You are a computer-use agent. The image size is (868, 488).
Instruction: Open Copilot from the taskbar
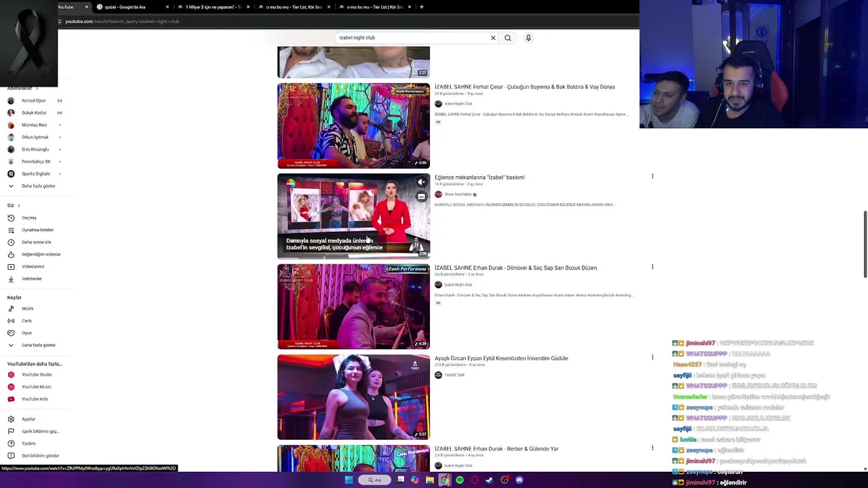click(415, 480)
